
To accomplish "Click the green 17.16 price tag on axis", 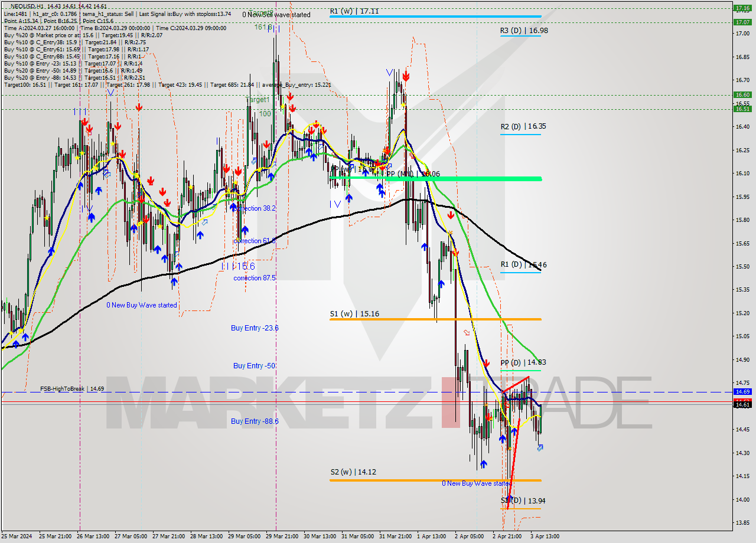I will point(742,8).
